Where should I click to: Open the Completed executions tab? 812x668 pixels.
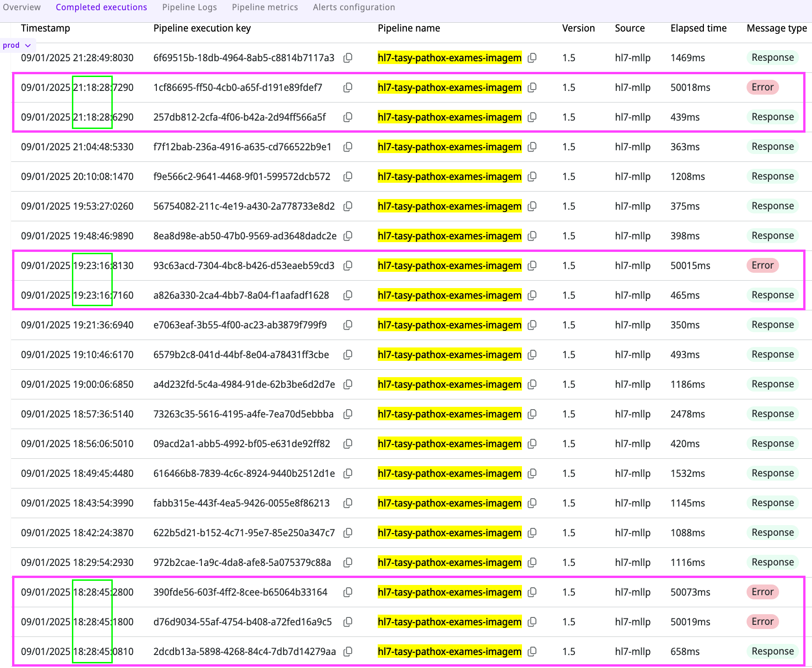tap(101, 7)
